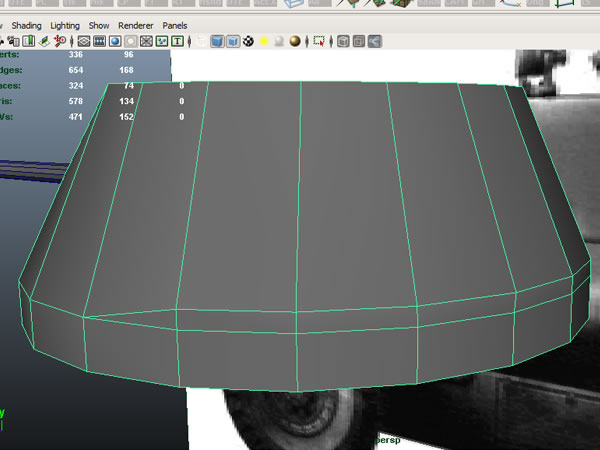Open the Renderer menu
This screenshot has height=450, width=600.
pyautogui.click(x=135, y=24)
